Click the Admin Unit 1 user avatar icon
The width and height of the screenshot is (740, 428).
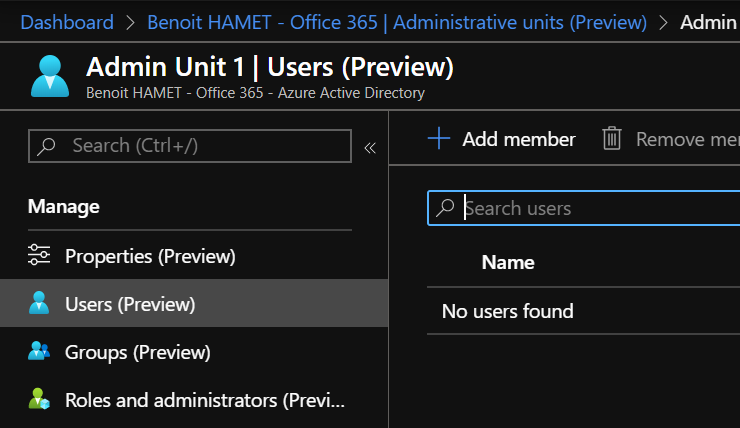pos(50,76)
